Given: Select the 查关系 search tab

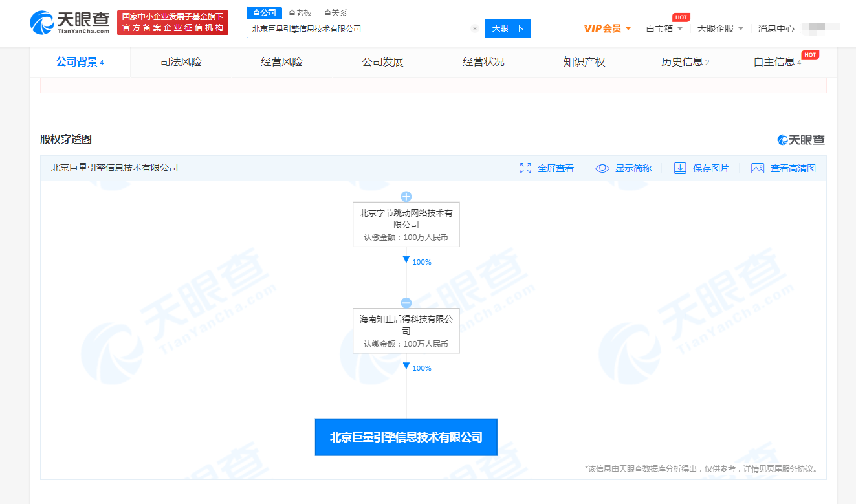Looking at the screenshot, I should 335,13.
